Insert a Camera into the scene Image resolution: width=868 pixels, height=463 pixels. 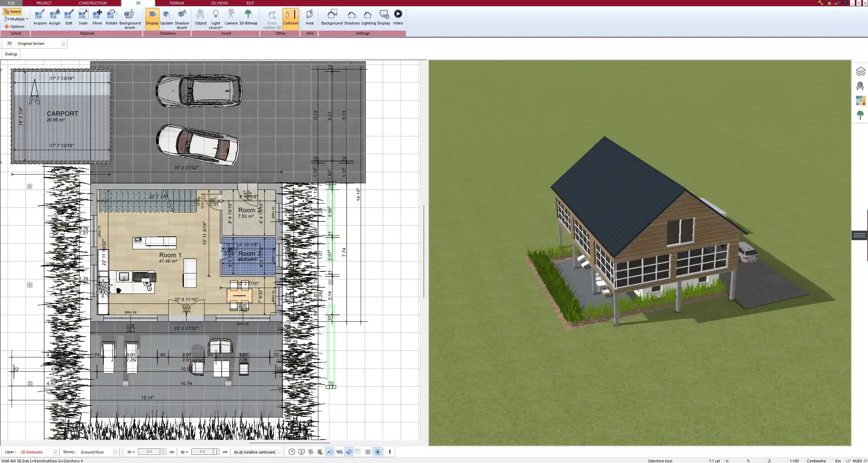(x=231, y=15)
